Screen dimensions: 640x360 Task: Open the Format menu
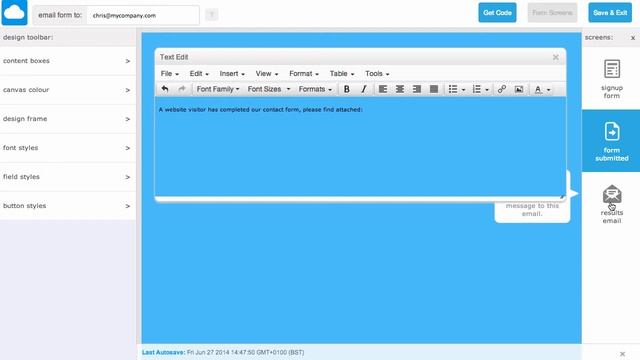click(x=304, y=73)
